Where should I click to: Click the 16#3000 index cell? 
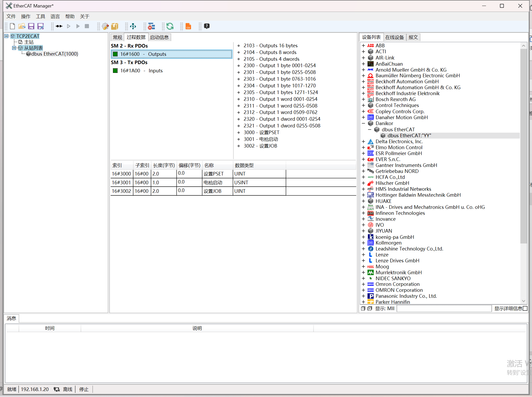pos(122,174)
